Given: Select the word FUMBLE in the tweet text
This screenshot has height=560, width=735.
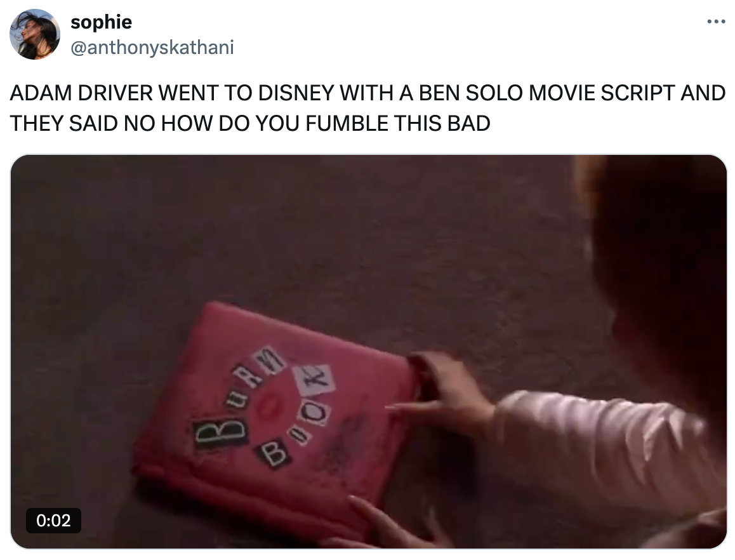Looking at the screenshot, I should click(x=347, y=123).
